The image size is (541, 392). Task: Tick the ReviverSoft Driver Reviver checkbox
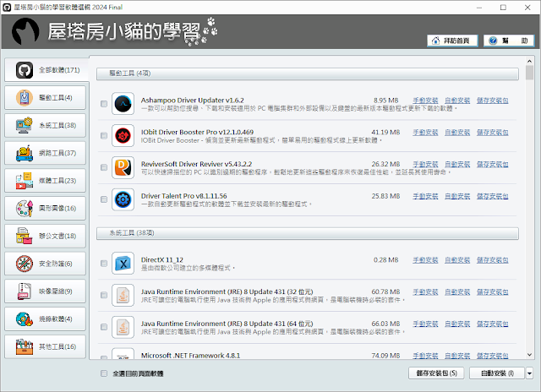[104, 167]
